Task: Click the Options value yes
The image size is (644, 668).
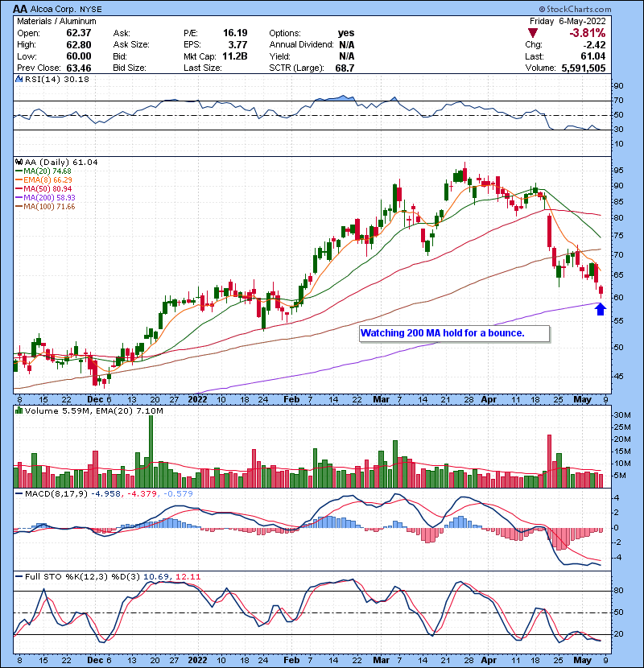Action: pos(346,33)
